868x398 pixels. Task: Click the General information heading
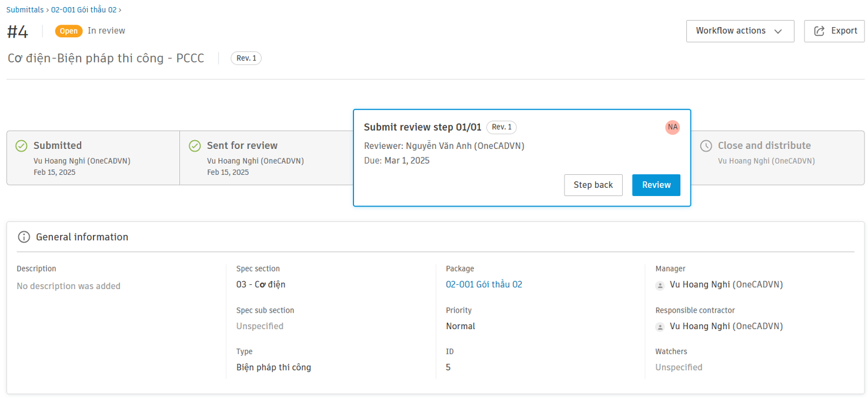82,237
